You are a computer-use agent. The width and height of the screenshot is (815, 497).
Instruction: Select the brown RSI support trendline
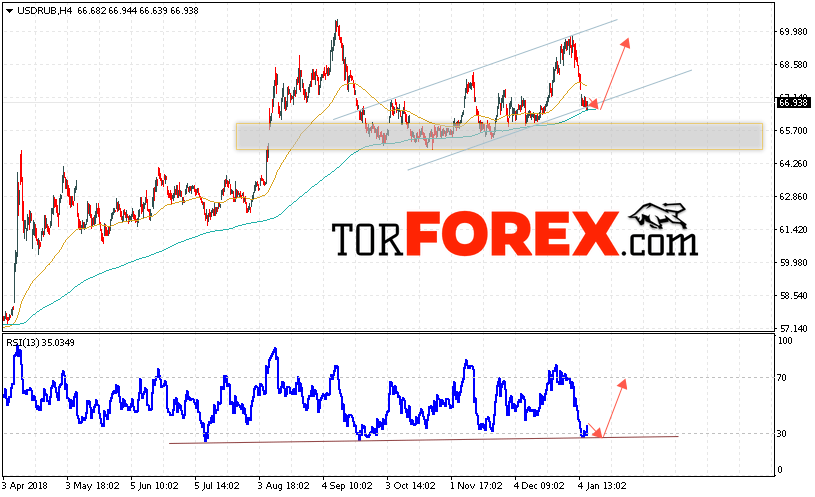[x=424, y=440]
